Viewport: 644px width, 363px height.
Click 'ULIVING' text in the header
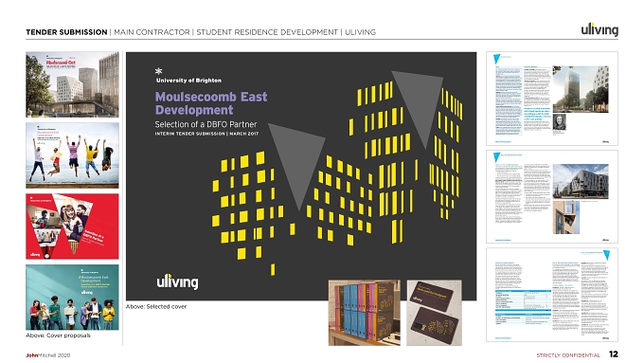coord(360,32)
